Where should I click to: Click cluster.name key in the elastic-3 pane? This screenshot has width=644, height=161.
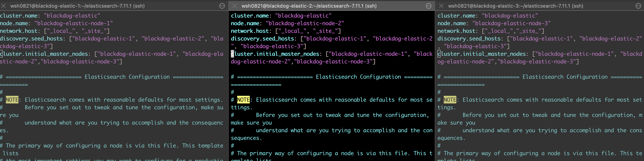[456, 16]
